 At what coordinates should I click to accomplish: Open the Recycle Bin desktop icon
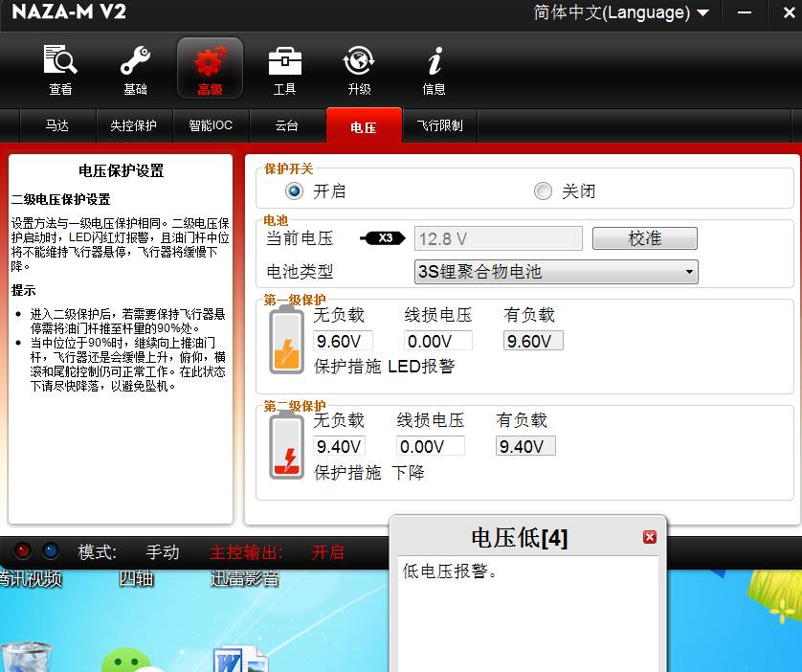coord(27,657)
